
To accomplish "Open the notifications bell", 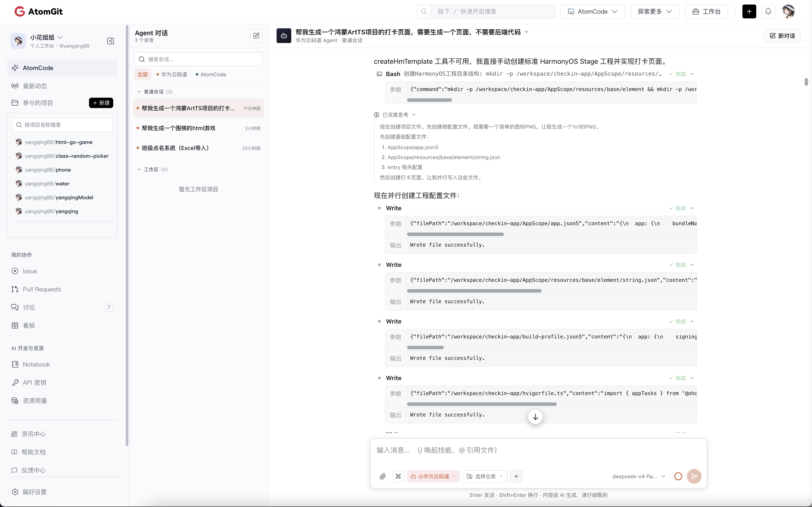I will (x=768, y=11).
